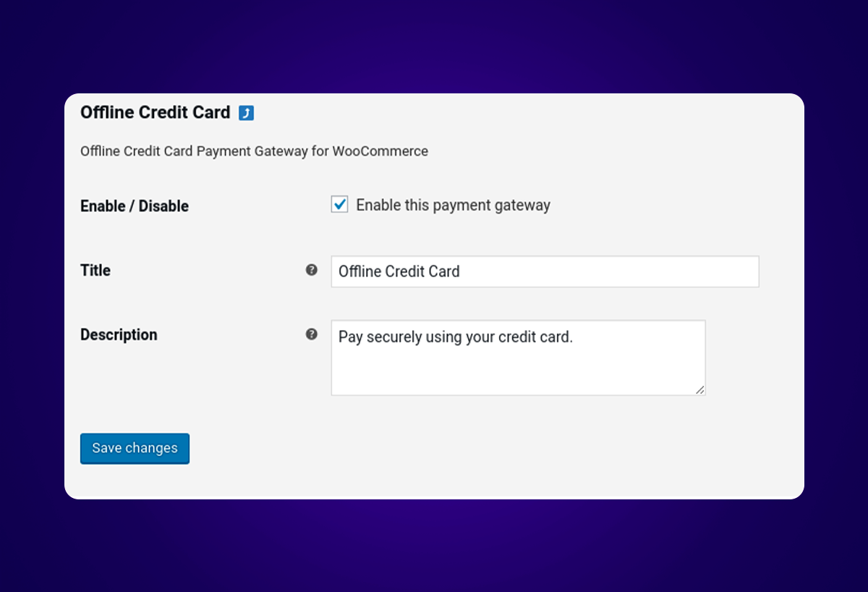Click the 'Offline Credit Card' page heading
Screen dimensions: 868x592
155,112
